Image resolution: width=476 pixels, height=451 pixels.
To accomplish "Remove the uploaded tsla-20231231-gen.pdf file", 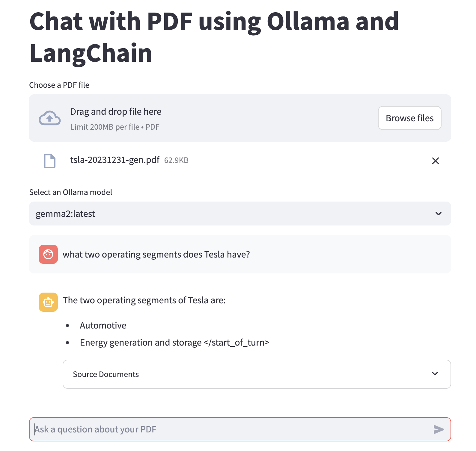I will click(435, 161).
